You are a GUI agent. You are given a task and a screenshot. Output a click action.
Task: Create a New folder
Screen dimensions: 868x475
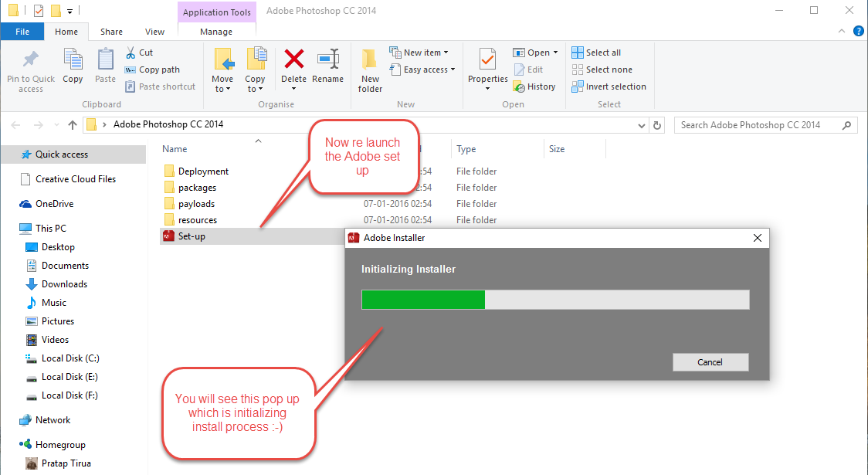tap(370, 70)
